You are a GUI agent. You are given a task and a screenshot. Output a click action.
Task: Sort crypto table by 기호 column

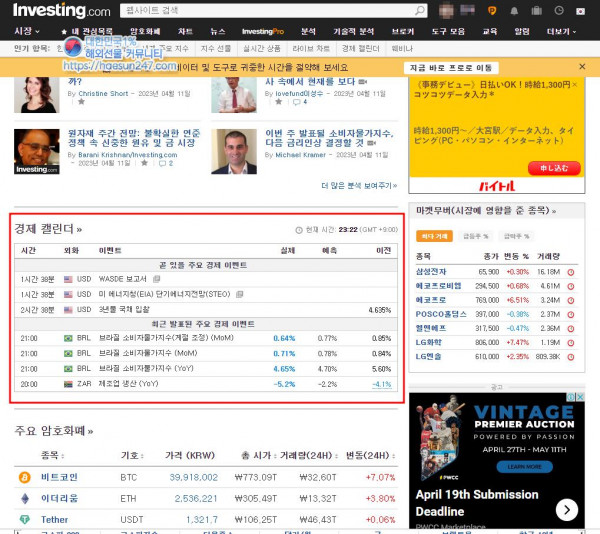tap(132, 455)
